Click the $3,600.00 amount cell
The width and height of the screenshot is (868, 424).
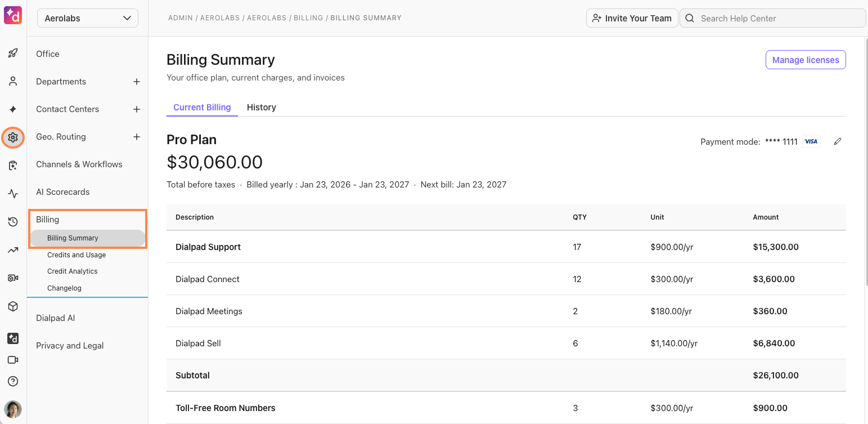[774, 279]
